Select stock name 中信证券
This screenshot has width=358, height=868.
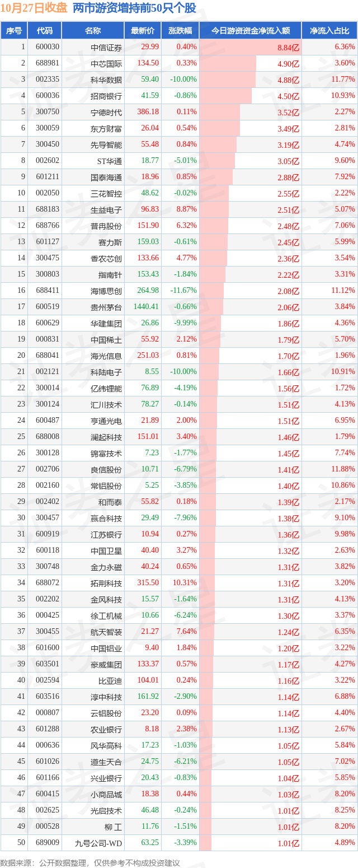(x=106, y=47)
